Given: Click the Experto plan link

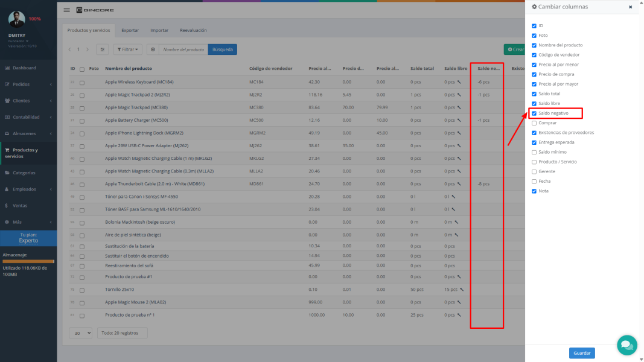Looking at the screenshot, I should click(28, 241).
